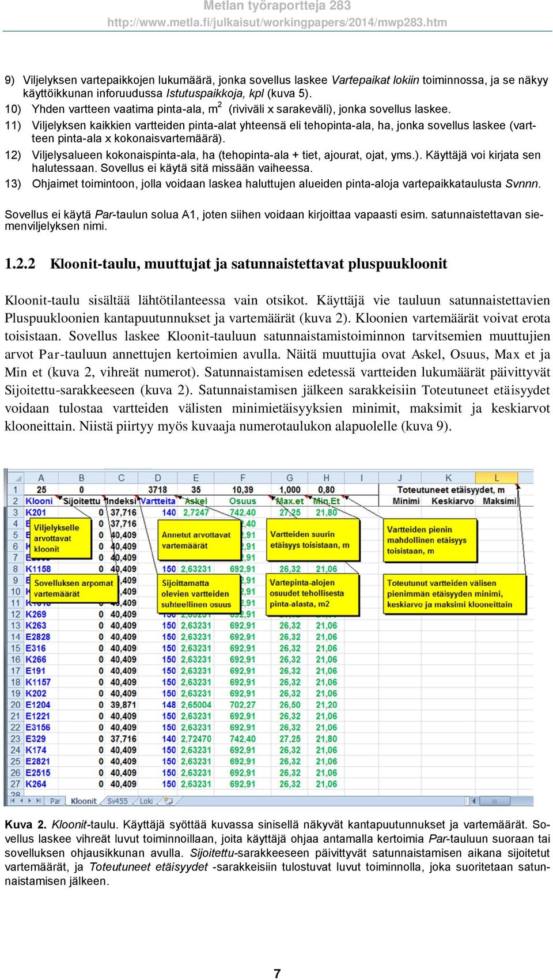Click the clone cell 'K174'

pyautogui.click(x=41, y=750)
